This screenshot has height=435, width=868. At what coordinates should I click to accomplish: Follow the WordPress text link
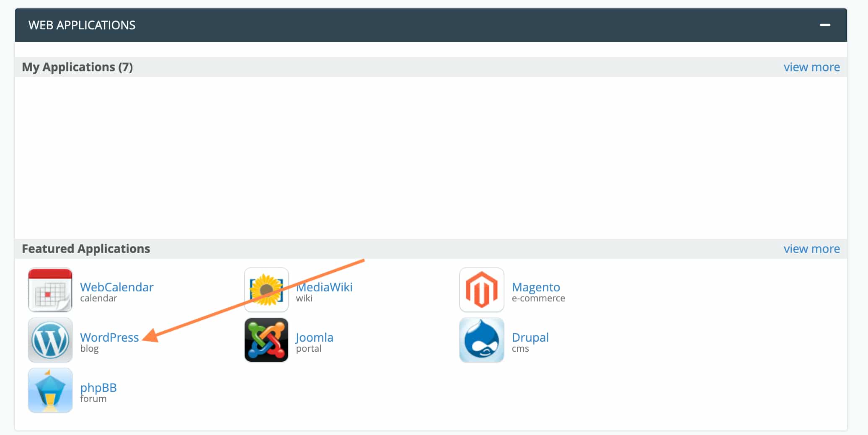[x=109, y=337]
